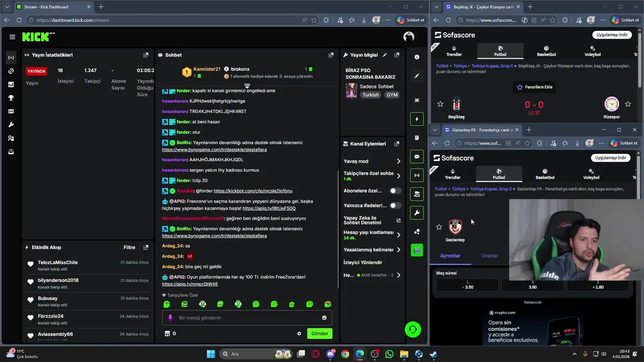Add Rizespor to favorites with star icon
Image resolution: width=644 pixels, height=362 pixels.
628,104
